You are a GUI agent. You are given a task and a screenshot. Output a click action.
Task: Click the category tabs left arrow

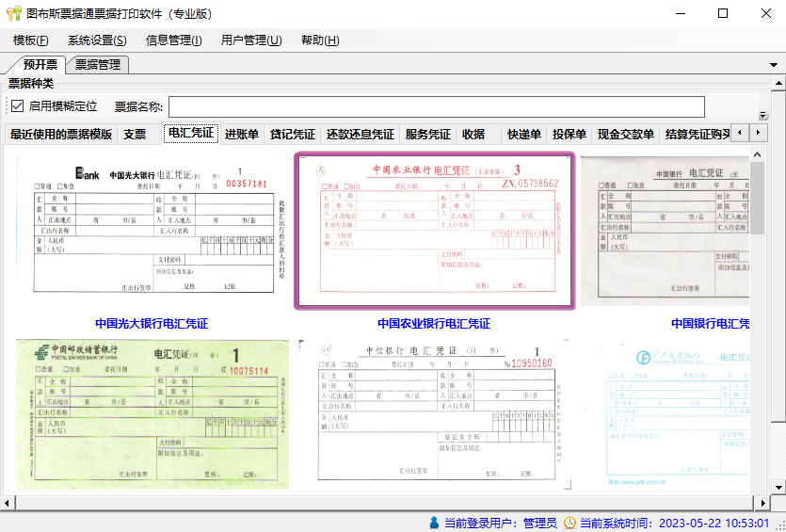740,133
